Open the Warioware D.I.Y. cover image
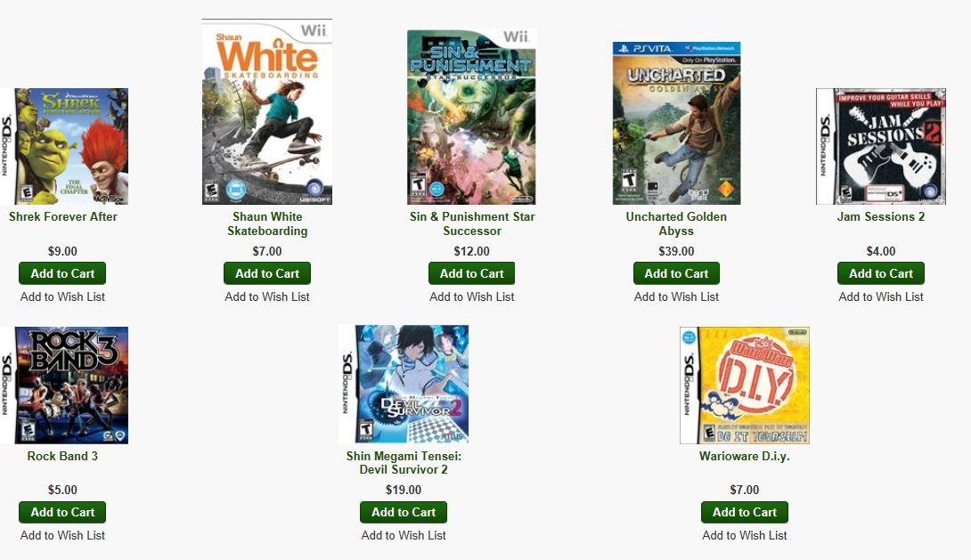The image size is (971, 560). click(745, 385)
